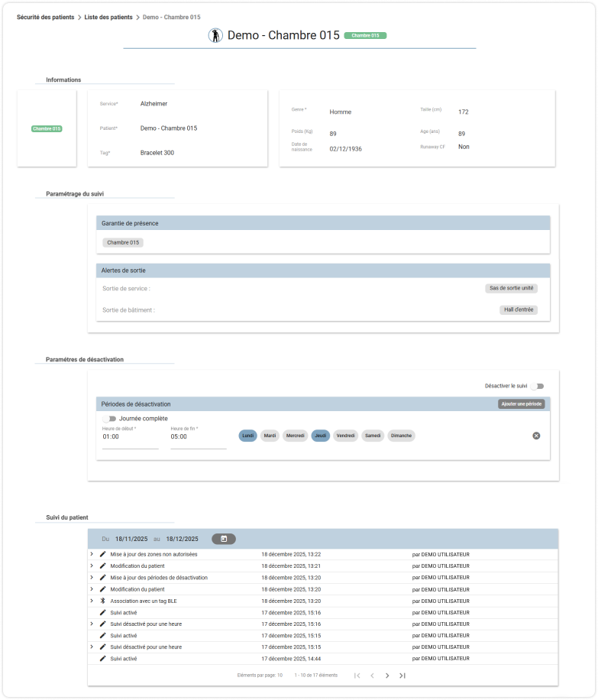Click birth date '02/12/1936'
The width and height of the screenshot is (598, 700).
[346, 149]
